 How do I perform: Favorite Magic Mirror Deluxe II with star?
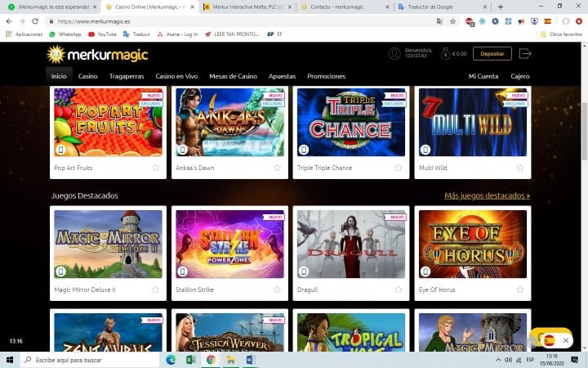(156, 289)
